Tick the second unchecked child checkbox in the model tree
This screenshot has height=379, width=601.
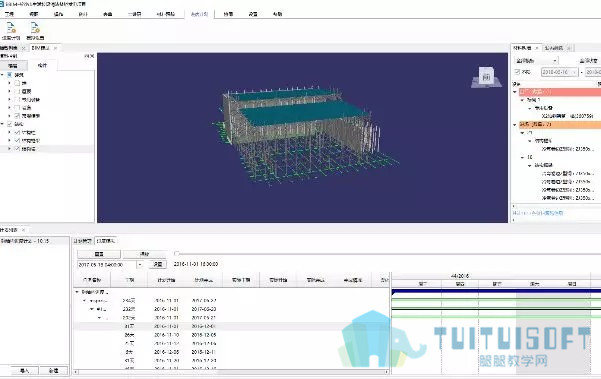coord(17,91)
